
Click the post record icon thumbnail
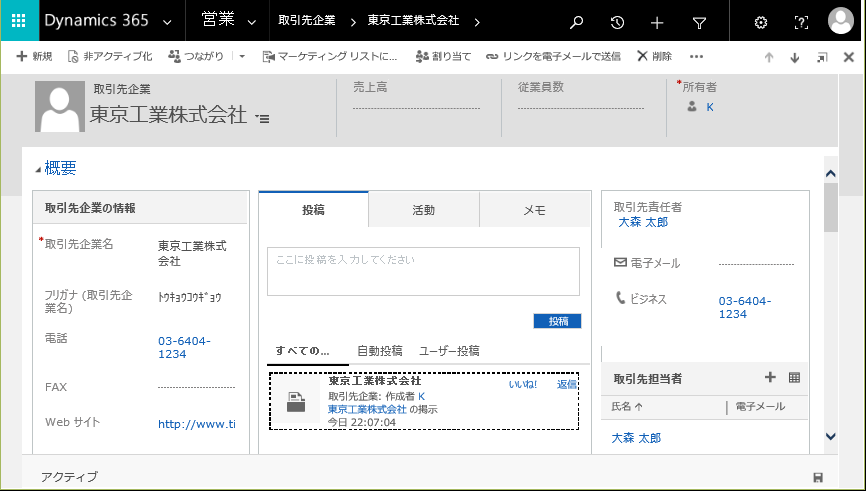[x=297, y=402]
